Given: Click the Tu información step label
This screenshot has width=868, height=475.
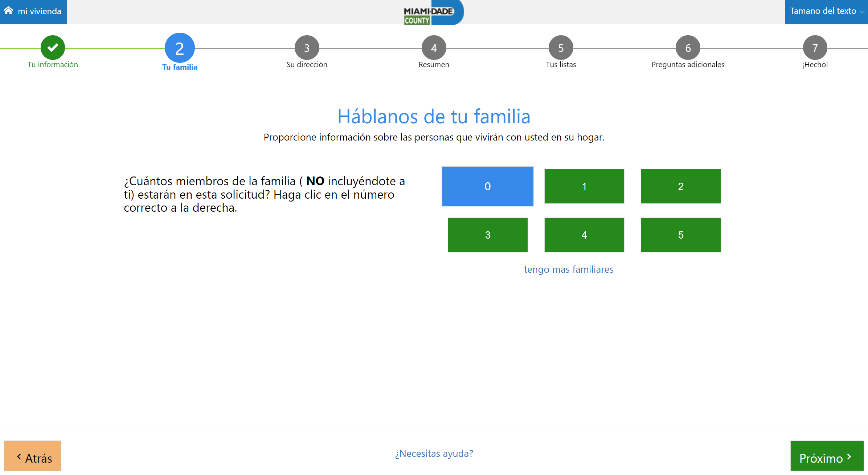Looking at the screenshot, I should [53, 65].
